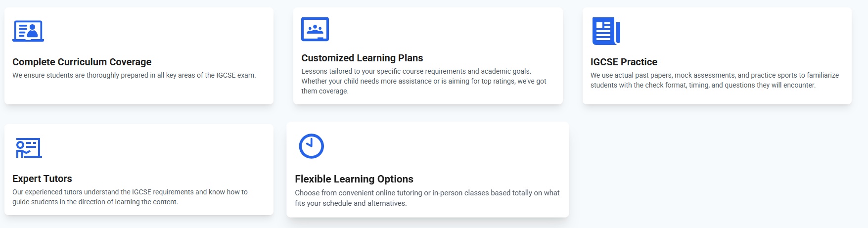Open the Flexible Learning Options heading
868x228 pixels.
(354, 179)
